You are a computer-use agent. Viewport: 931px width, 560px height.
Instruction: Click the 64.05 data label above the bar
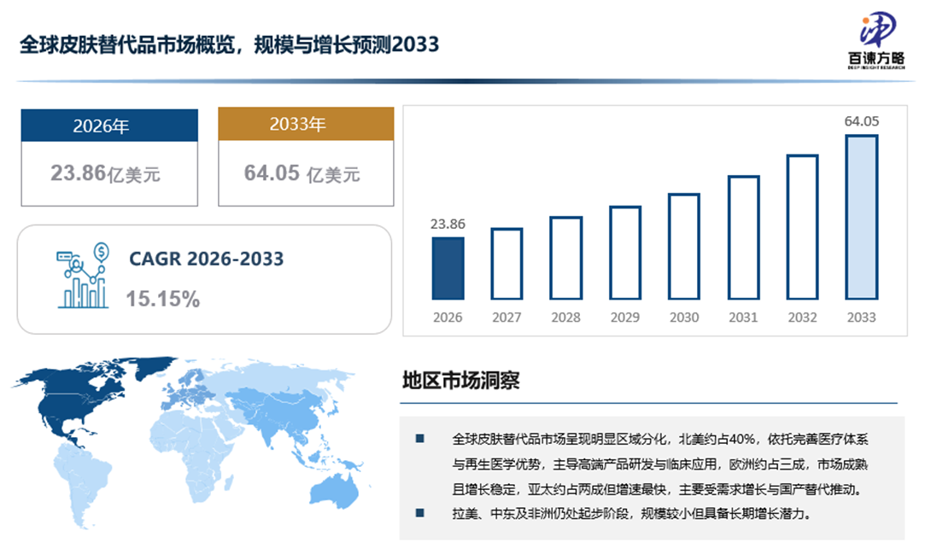[x=861, y=121]
